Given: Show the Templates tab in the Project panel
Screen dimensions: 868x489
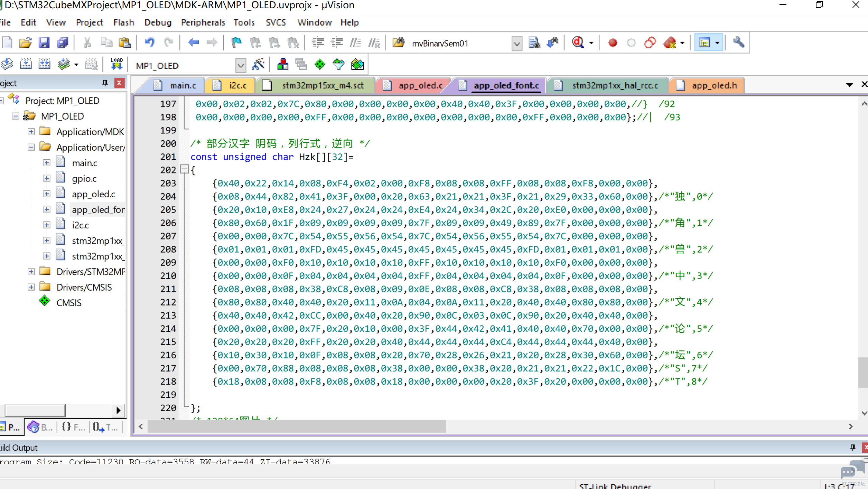Looking at the screenshot, I should (105, 427).
